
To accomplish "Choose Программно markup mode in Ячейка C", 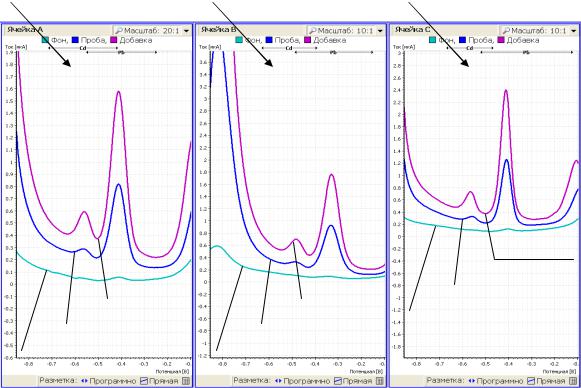I will pos(496,381).
